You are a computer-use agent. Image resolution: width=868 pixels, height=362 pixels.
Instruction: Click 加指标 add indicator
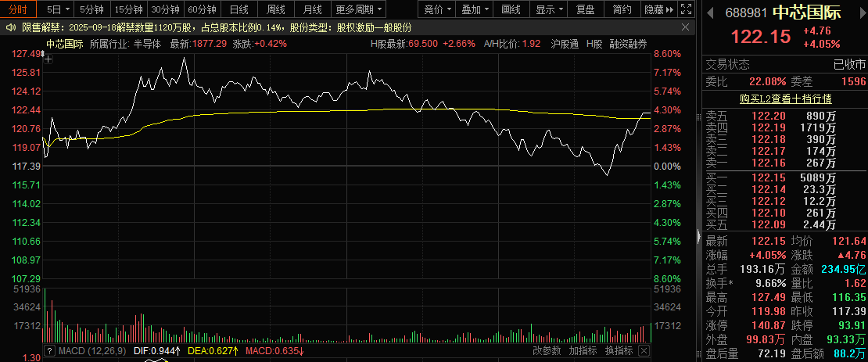583,350
